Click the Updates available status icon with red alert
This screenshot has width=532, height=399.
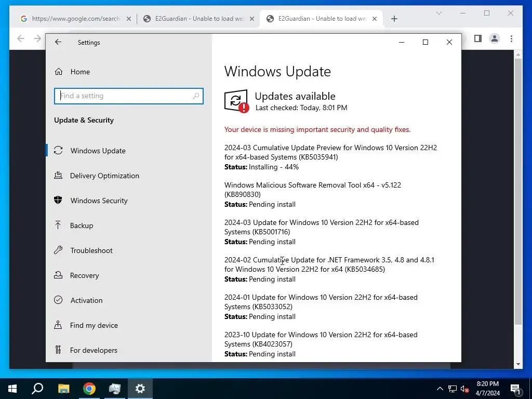coord(236,101)
